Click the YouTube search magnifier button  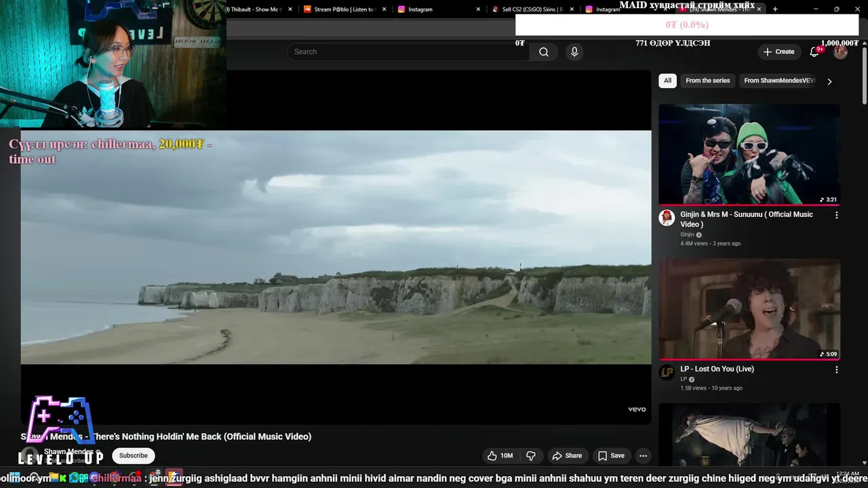tap(543, 52)
